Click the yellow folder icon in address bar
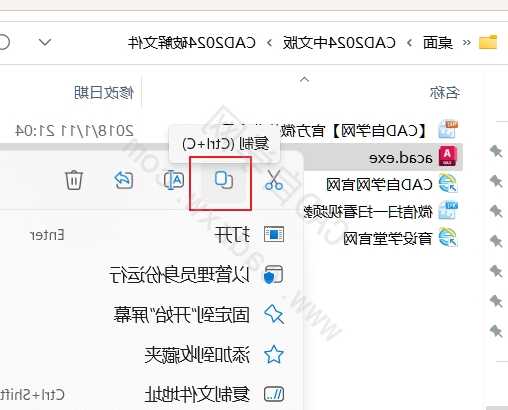 pyautogui.click(x=488, y=42)
